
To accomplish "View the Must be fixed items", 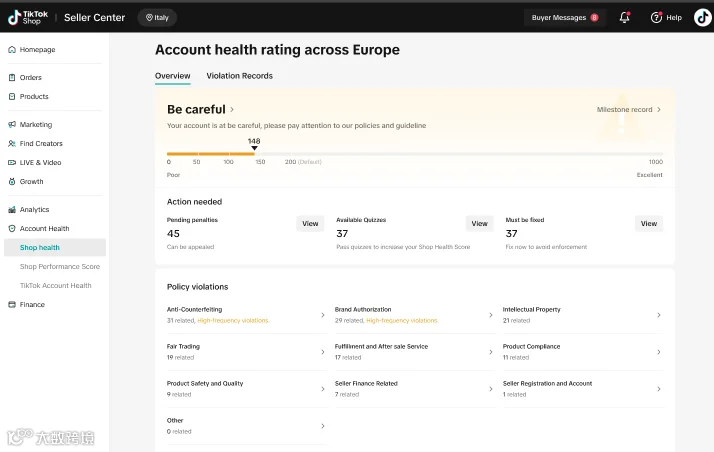I will point(649,223).
